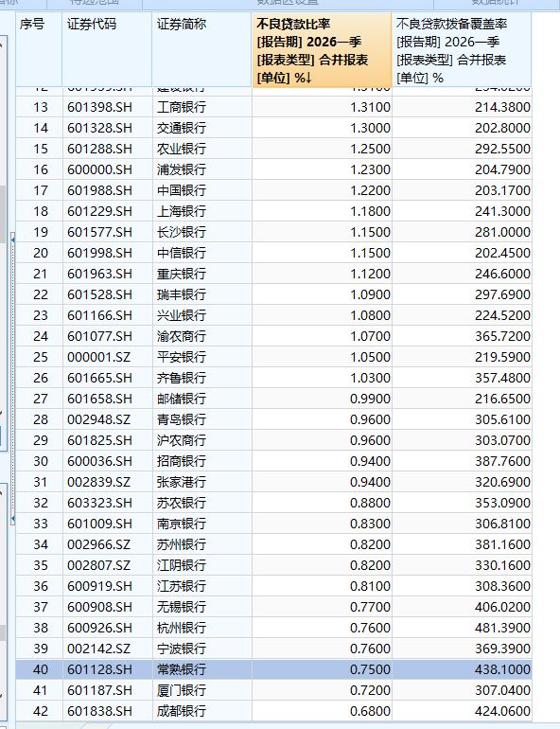This screenshot has height=729, width=560.
Task: Select stock code 601128.SH cell
Action: point(107,669)
